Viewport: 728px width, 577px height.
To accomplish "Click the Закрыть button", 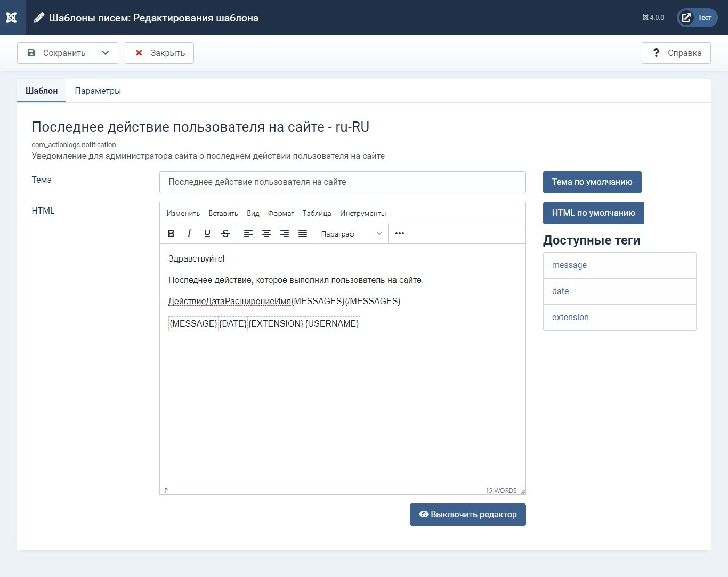I will tap(159, 53).
